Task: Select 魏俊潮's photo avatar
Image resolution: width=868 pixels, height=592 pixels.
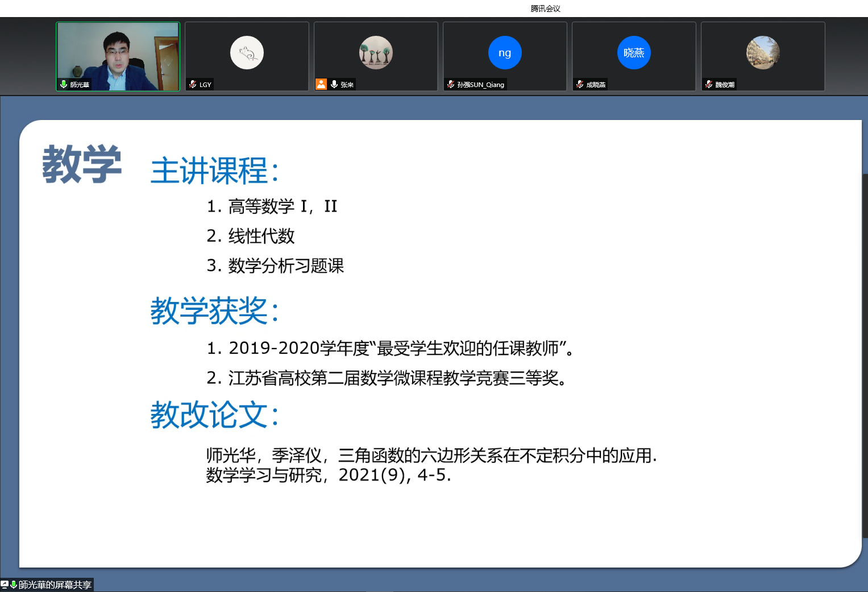Action: click(x=763, y=53)
